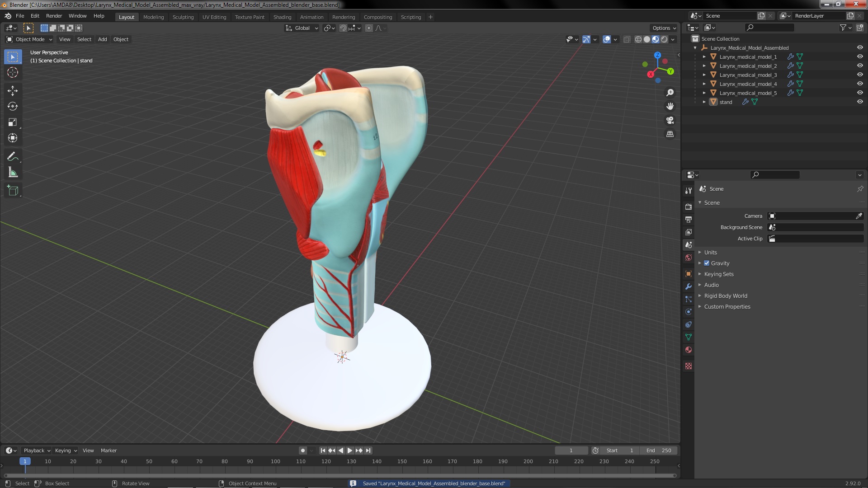
Task: Expand Larynx_medical_model_1 tree item
Action: 704,57
